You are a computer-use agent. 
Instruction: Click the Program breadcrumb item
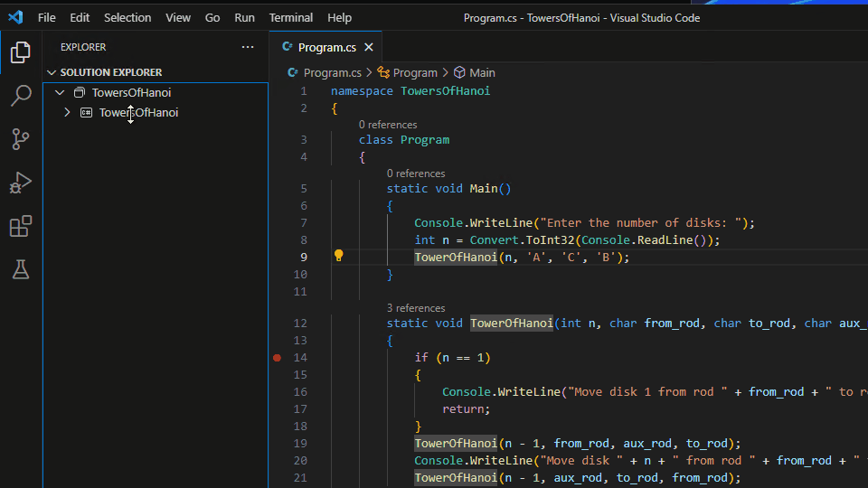[415, 72]
